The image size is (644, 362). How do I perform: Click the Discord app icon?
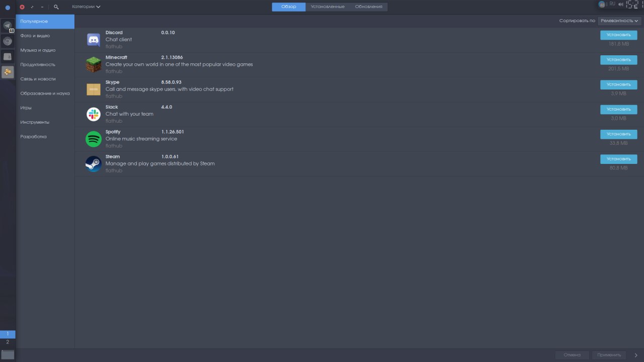[x=94, y=40]
